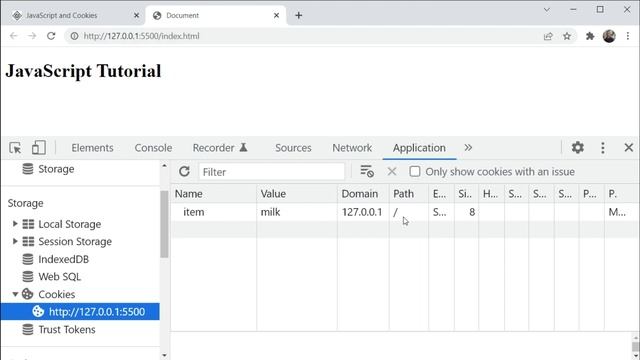The height and width of the screenshot is (360, 640).
Task: Select Trust Tokens in sidebar
Action: 67,329
